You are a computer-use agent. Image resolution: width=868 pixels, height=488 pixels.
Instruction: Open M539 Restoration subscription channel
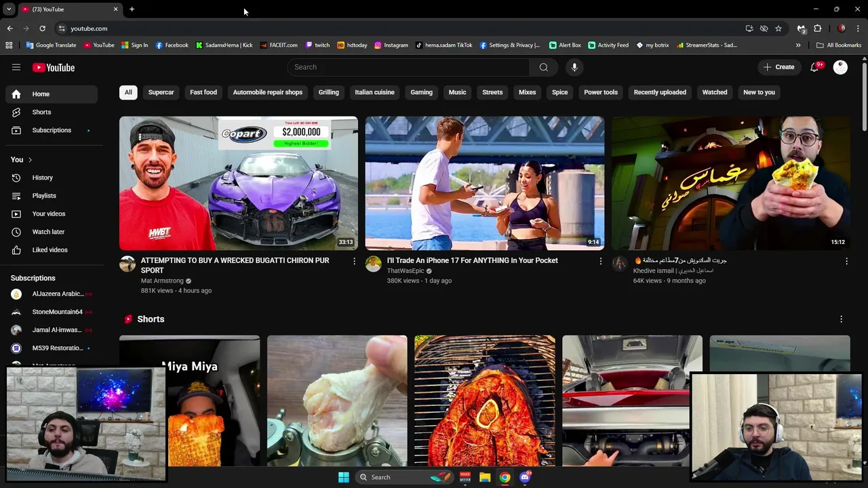coord(52,348)
